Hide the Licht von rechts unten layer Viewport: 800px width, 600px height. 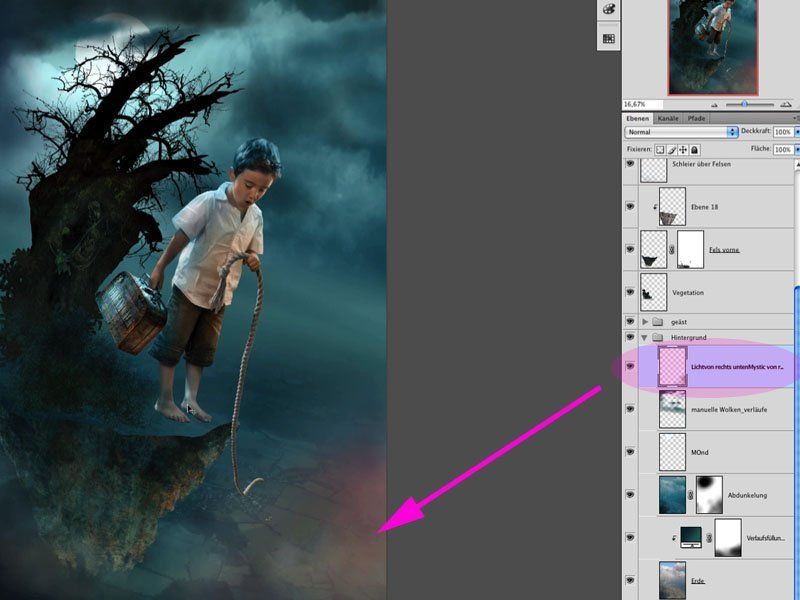(630, 366)
